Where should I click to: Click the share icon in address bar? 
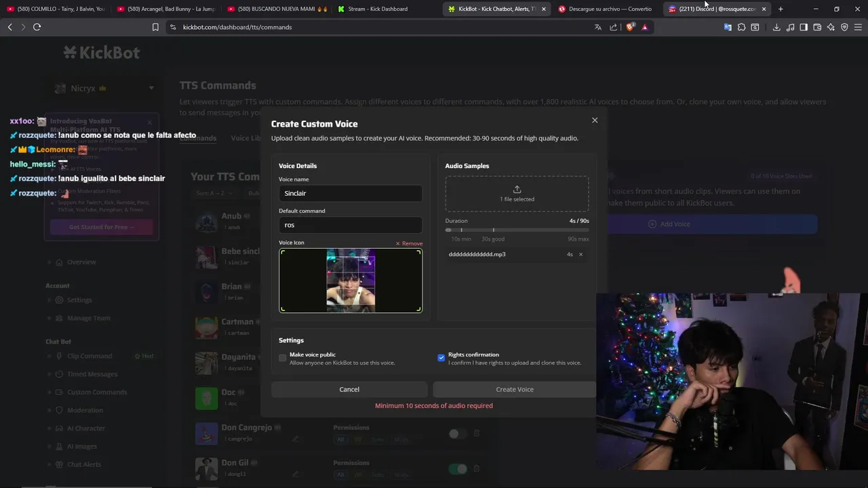coord(614,27)
